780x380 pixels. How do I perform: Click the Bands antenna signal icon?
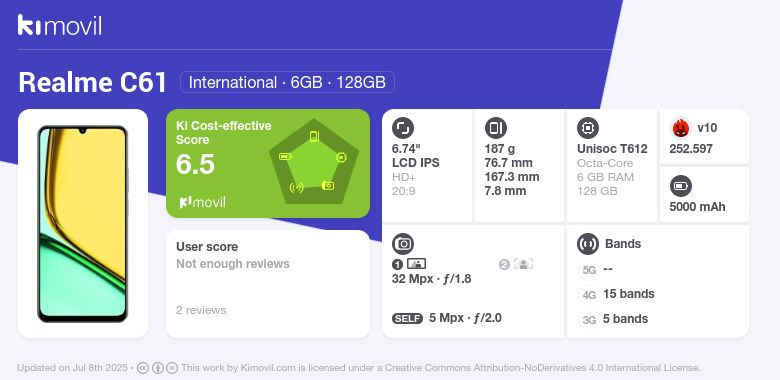coord(588,244)
